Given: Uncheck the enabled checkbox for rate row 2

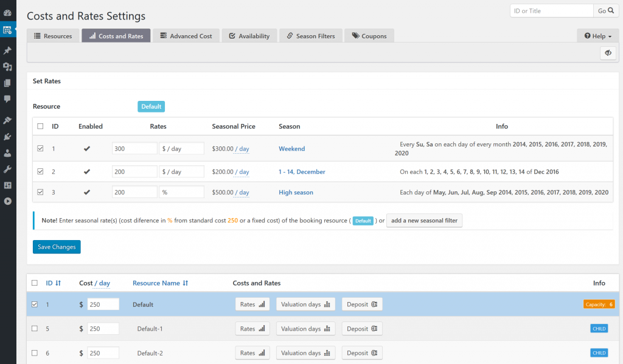Looking at the screenshot, I should pyautogui.click(x=40, y=171).
